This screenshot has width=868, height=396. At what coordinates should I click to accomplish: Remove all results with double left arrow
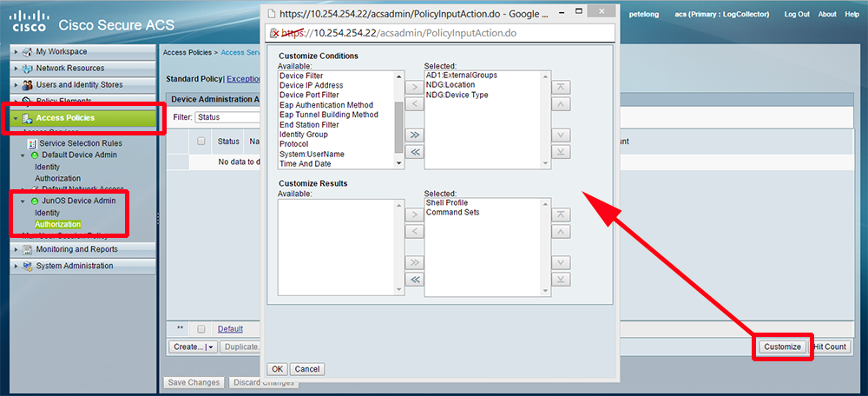click(414, 279)
